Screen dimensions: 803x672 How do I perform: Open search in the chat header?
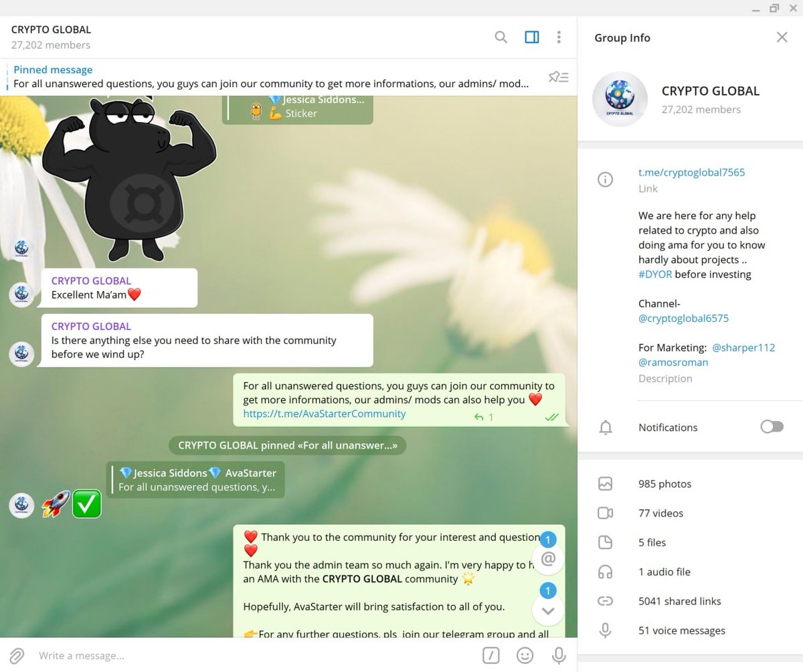click(x=501, y=37)
